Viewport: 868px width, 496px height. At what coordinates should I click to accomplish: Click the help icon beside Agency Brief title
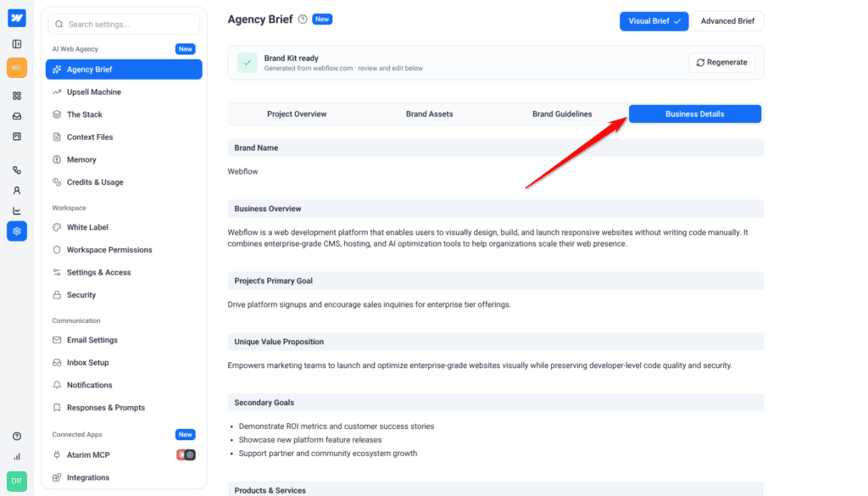pos(303,20)
